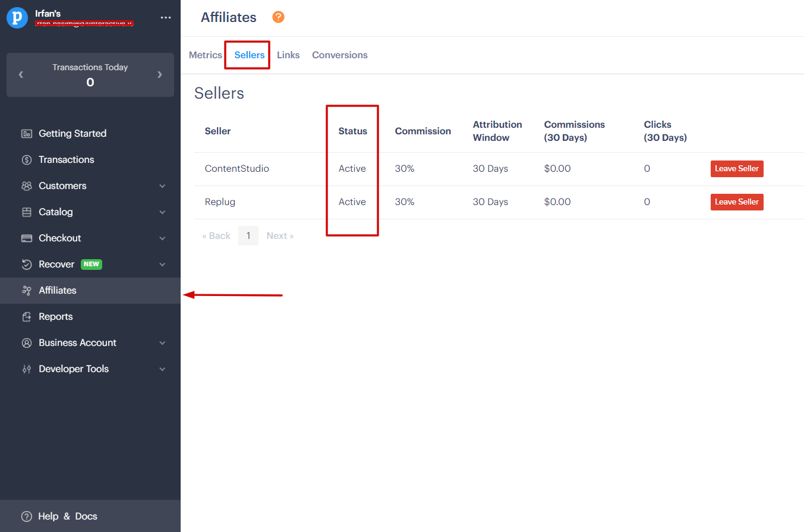Expand the Catalog menu chevron

point(162,212)
